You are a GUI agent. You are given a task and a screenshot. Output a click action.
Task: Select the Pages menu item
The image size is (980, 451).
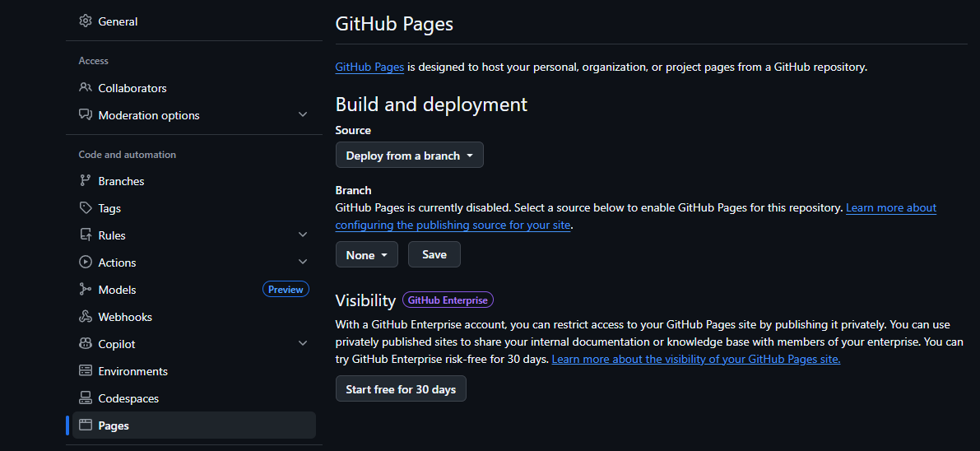[193, 425]
